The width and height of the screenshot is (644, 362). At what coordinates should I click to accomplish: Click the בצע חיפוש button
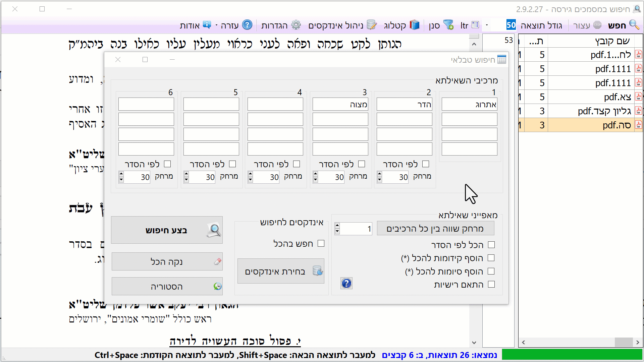167,230
